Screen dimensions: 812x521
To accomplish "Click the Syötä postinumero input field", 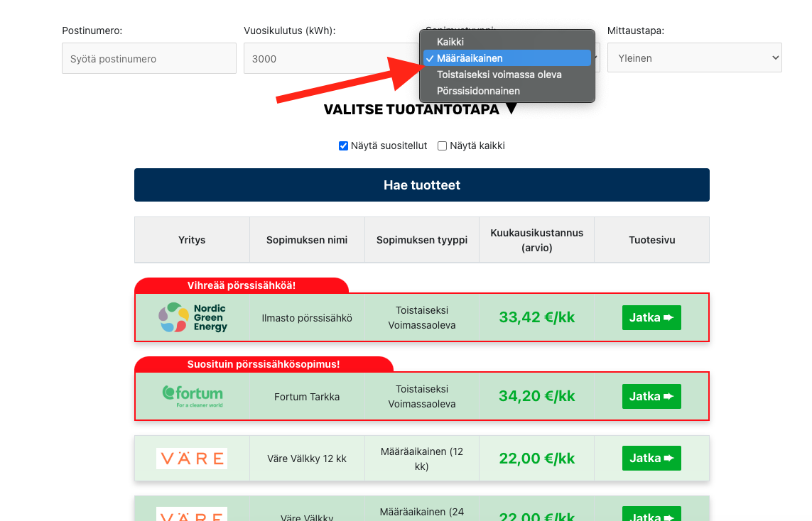I will [148, 58].
